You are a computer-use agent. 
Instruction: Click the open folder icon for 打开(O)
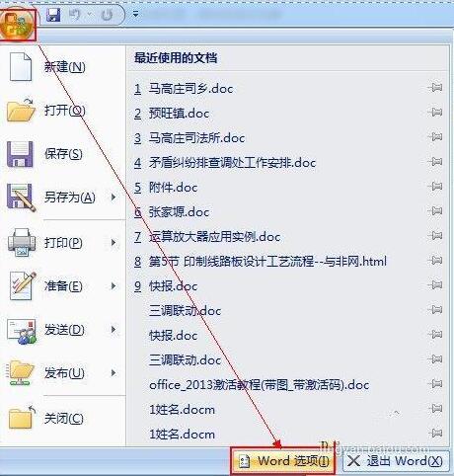tap(21, 110)
